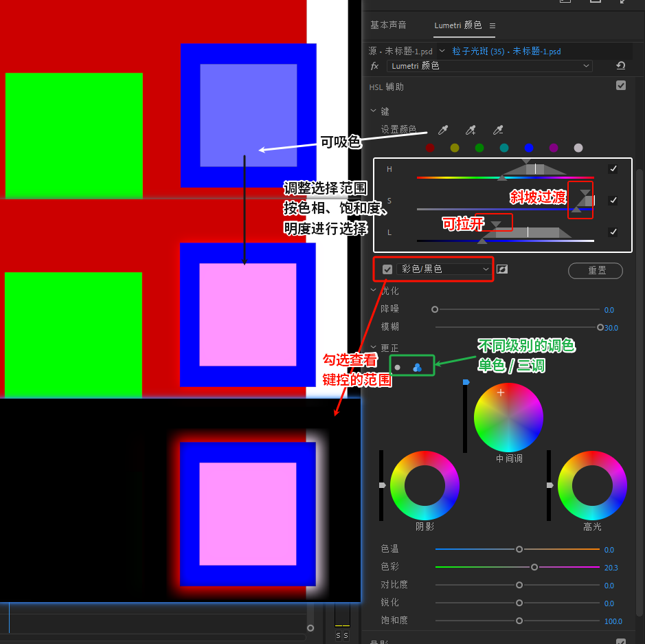The image size is (645, 644).
Task: Choose the cyan color preset swatch
Action: click(x=504, y=148)
